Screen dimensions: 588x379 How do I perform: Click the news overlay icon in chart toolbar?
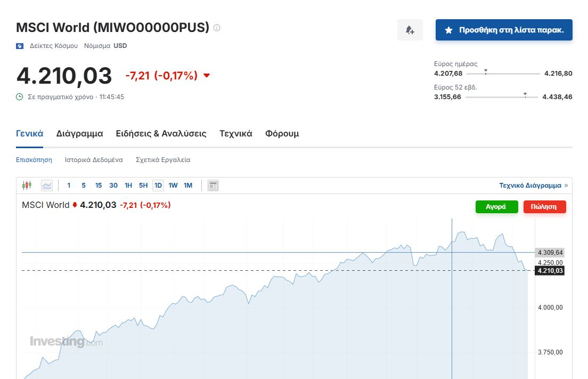[x=213, y=186]
